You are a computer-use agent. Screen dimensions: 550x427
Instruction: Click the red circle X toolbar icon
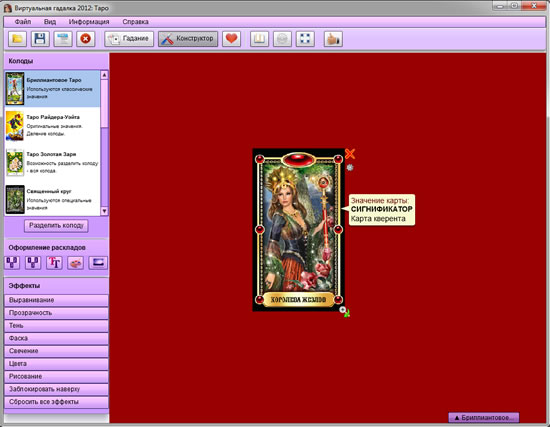86,39
